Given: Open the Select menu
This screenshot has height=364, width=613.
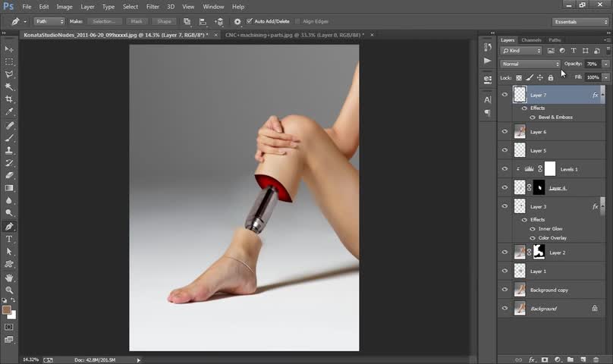Looking at the screenshot, I should 130,7.
